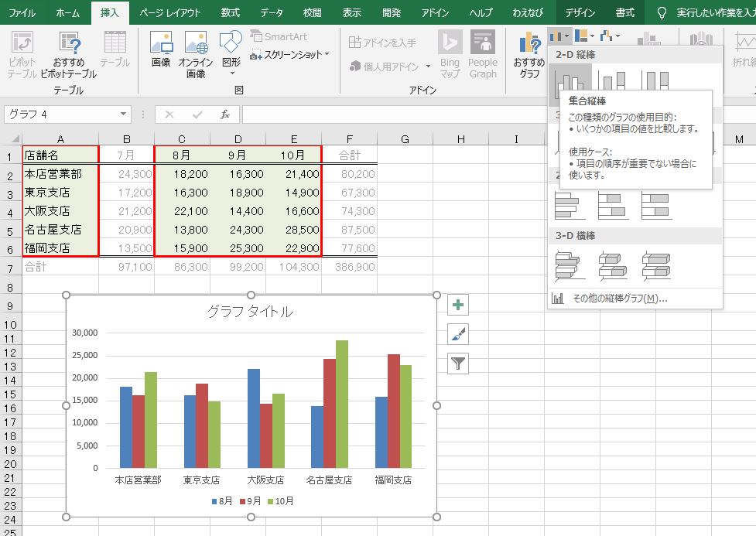Click アドインを入手 (Get Add-ins)
This screenshot has height=536, width=756.
click(382, 43)
